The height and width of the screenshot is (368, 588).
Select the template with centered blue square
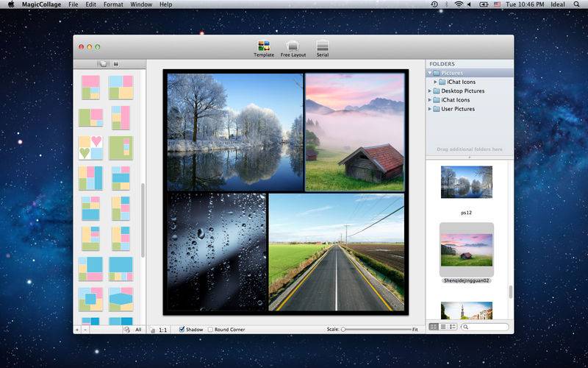[x=90, y=299]
